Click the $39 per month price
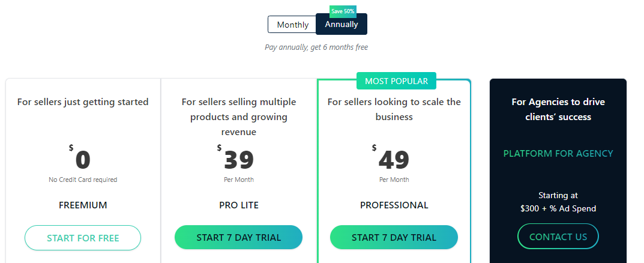 236,158
